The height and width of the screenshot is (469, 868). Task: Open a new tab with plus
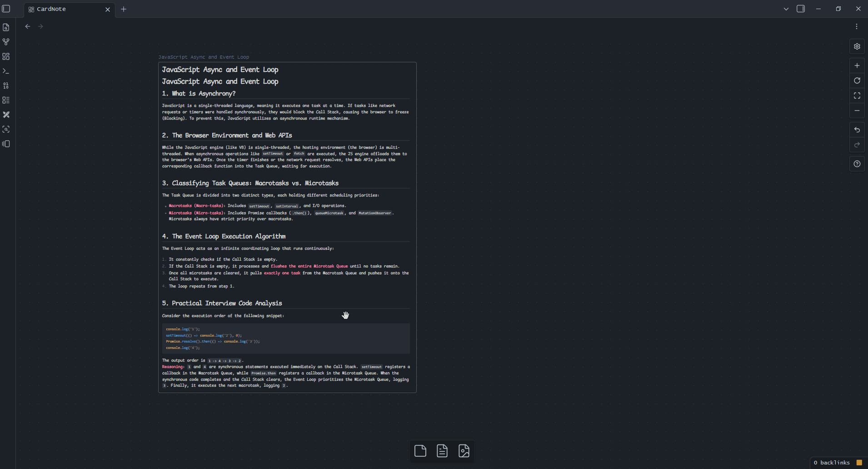[124, 9]
